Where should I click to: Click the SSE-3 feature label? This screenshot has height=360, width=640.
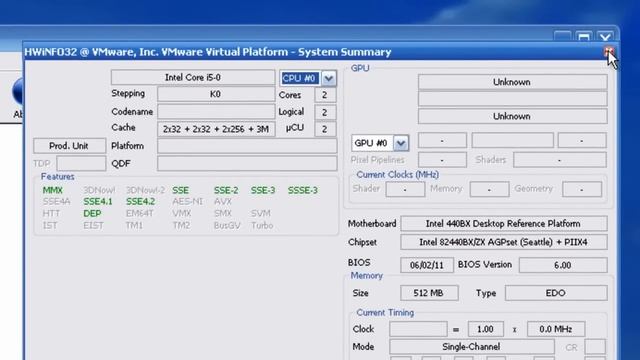click(263, 190)
